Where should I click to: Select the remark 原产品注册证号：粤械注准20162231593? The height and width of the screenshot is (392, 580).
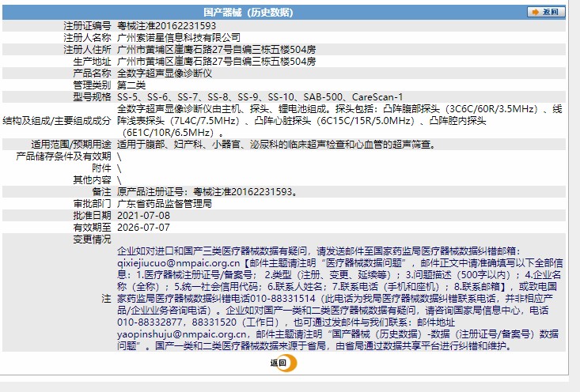pos(207,191)
